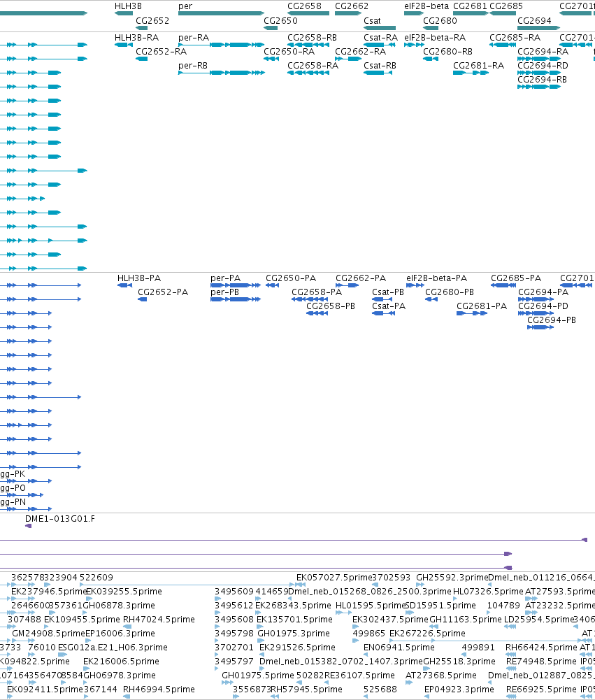Select the CG2685-RA transcript label
This screenshot has height=700, width=595.
pos(515,38)
